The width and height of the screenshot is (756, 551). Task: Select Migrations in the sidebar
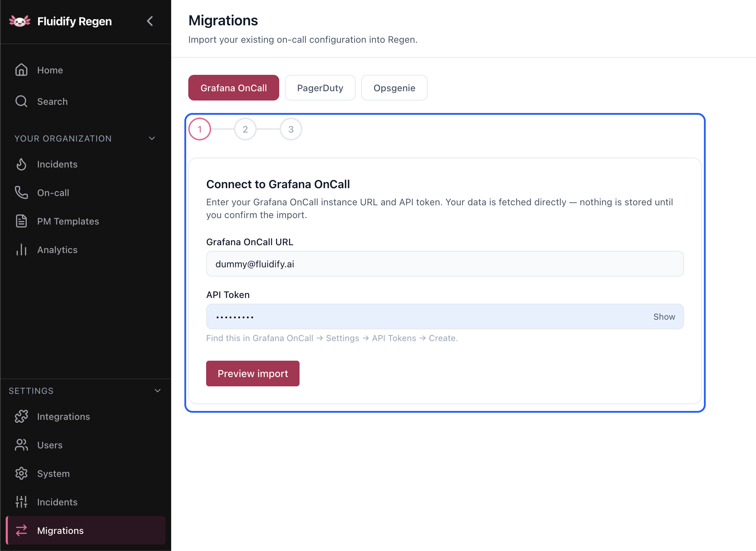[x=86, y=530]
